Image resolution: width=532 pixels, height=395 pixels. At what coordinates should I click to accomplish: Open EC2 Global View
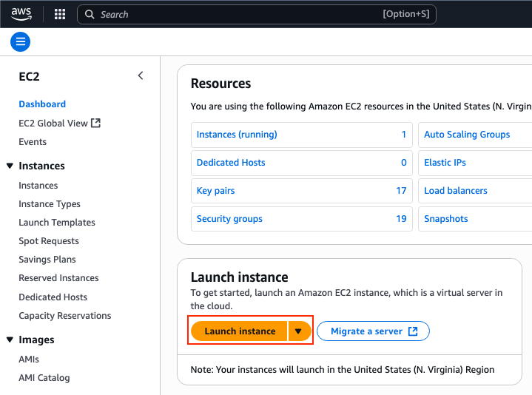53,123
